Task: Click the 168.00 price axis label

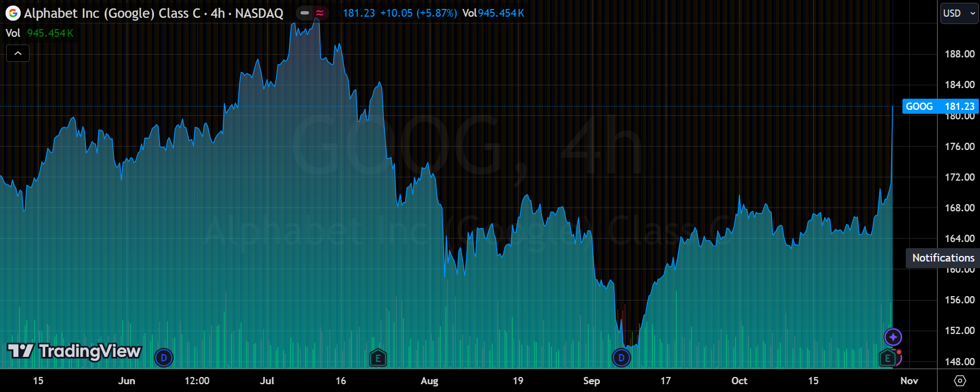Action: click(x=960, y=208)
